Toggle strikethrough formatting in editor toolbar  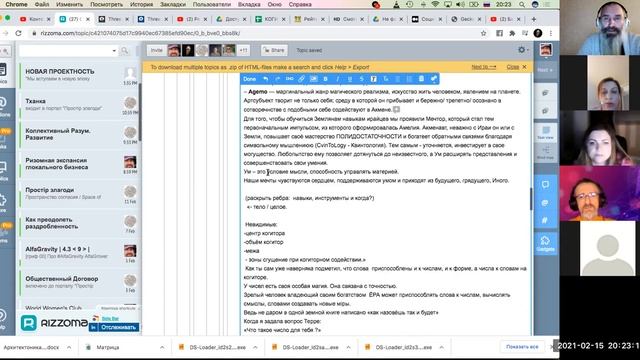coord(362,79)
